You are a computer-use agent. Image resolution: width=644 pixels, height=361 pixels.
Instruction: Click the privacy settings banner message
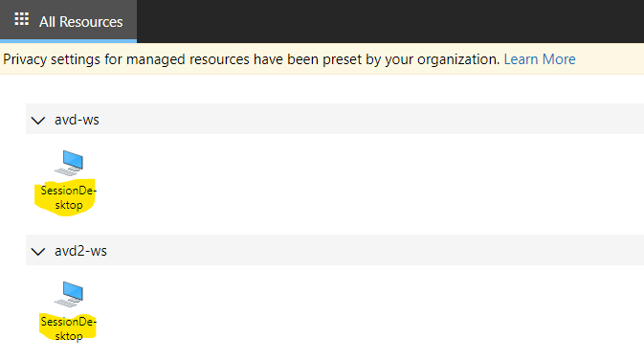(x=251, y=59)
